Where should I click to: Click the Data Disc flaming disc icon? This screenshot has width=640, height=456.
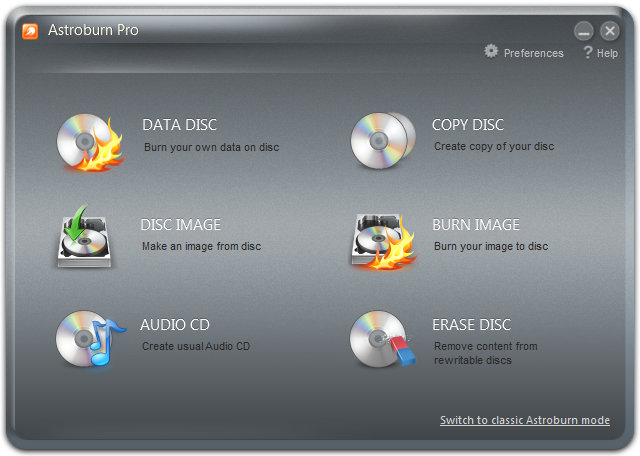pos(90,142)
